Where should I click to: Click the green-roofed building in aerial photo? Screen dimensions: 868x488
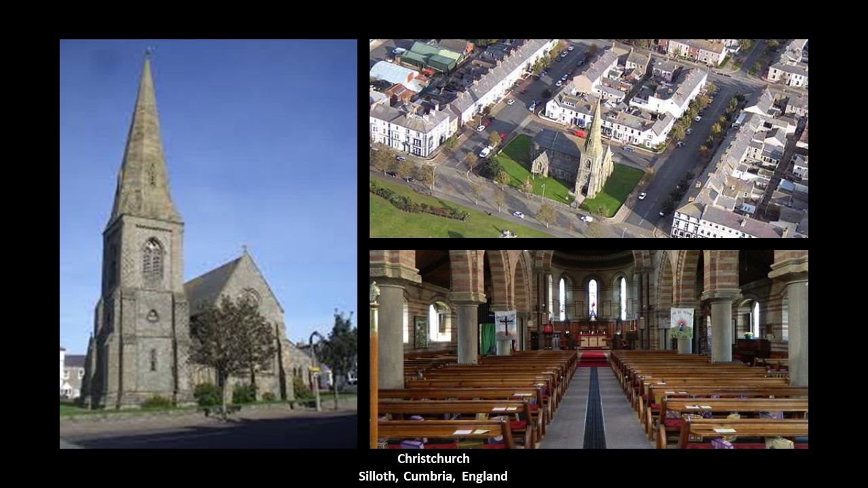coord(433,57)
